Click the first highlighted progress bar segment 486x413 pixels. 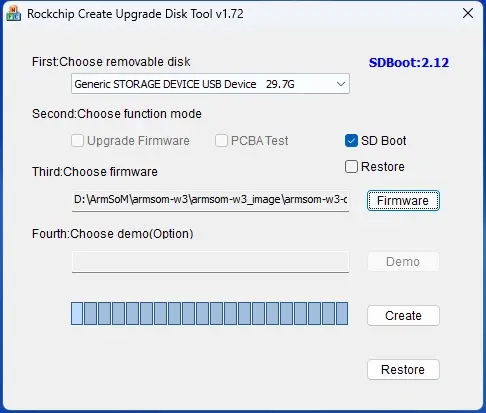77,313
